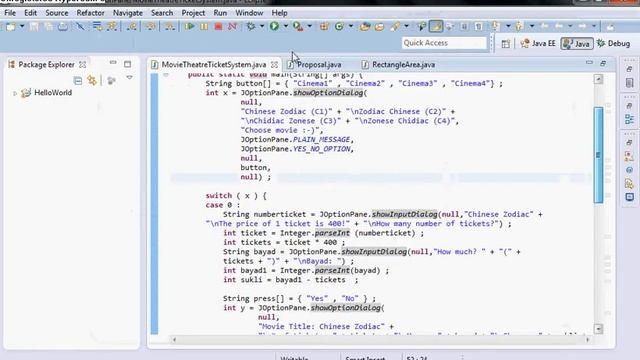Viewport: 640px width, 360px height.
Task: Open dropdown arrow beside Run icon
Action: (286, 27)
